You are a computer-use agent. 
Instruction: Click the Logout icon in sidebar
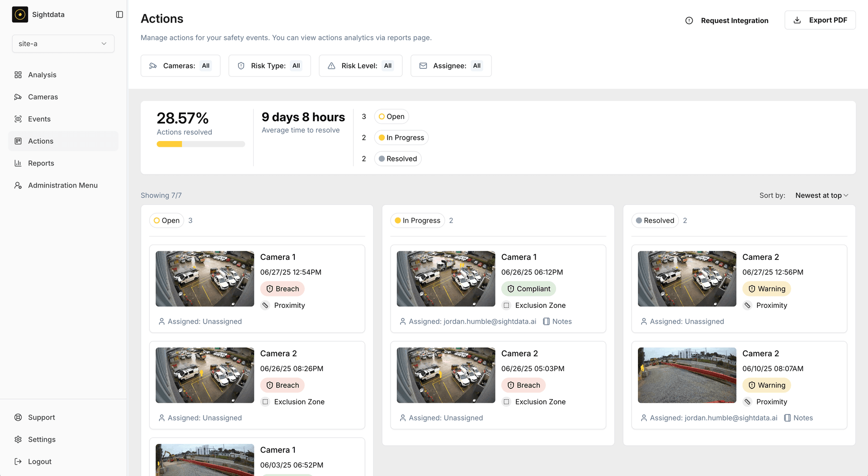18,462
